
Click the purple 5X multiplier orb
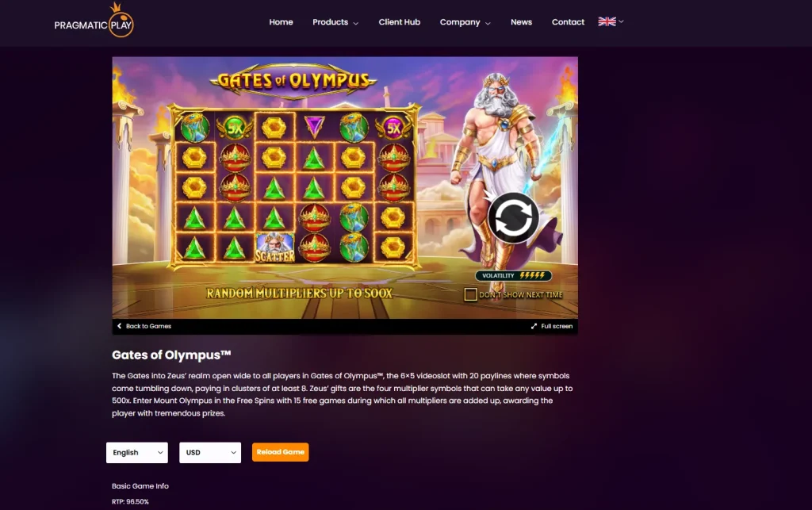pyautogui.click(x=393, y=128)
